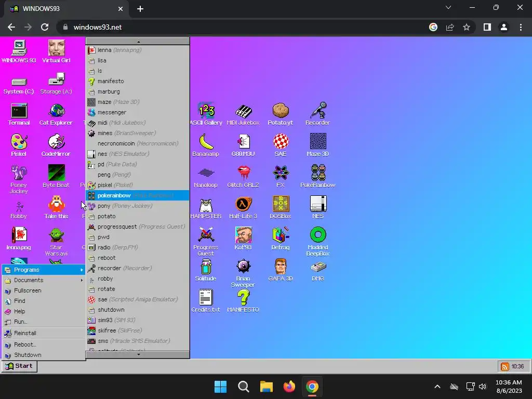Open the Bananamp desktop icon
Screen dimensions: 532x399
coord(206,145)
